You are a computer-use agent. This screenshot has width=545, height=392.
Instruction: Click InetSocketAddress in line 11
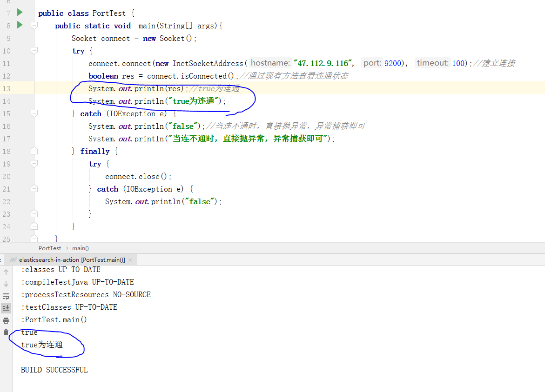point(208,64)
